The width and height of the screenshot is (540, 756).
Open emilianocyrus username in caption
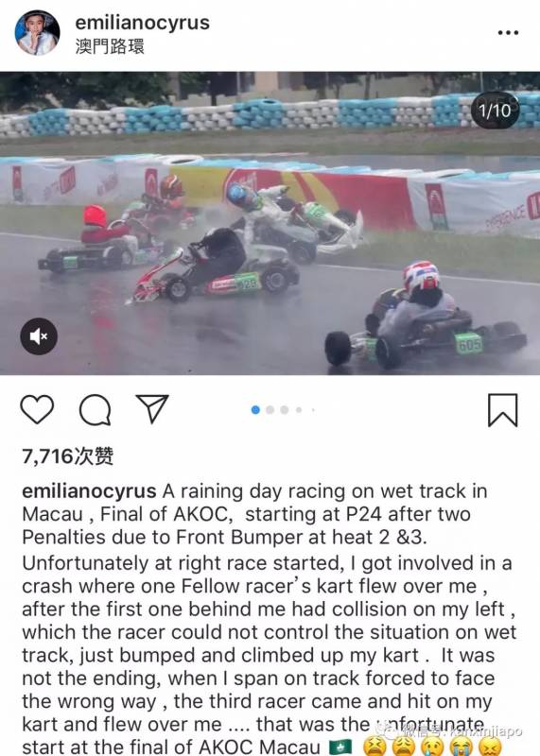pyautogui.click(x=89, y=491)
